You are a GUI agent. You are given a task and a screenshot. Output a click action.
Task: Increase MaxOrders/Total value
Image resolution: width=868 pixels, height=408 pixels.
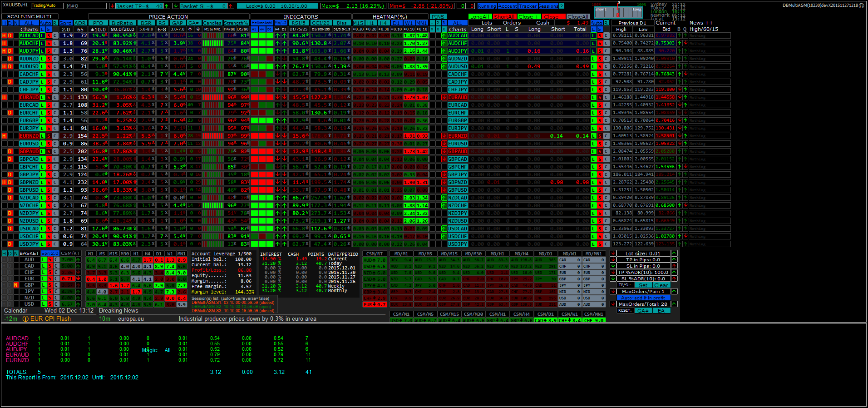tap(674, 304)
